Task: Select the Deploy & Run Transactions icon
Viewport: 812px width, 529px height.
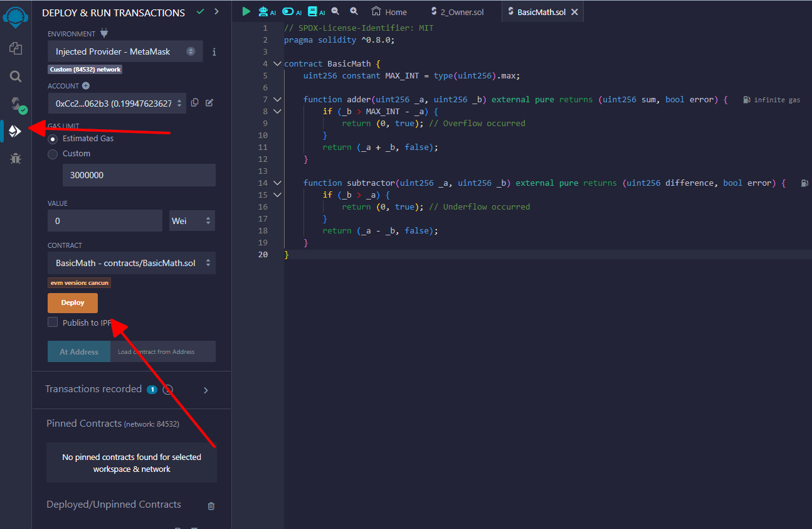Action: pyautogui.click(x=16, y=131)
